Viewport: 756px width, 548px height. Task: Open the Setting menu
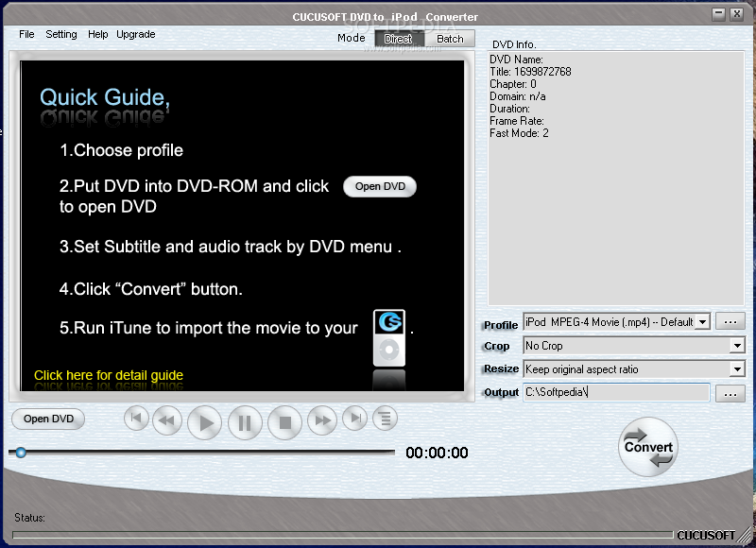coord(61,34)
